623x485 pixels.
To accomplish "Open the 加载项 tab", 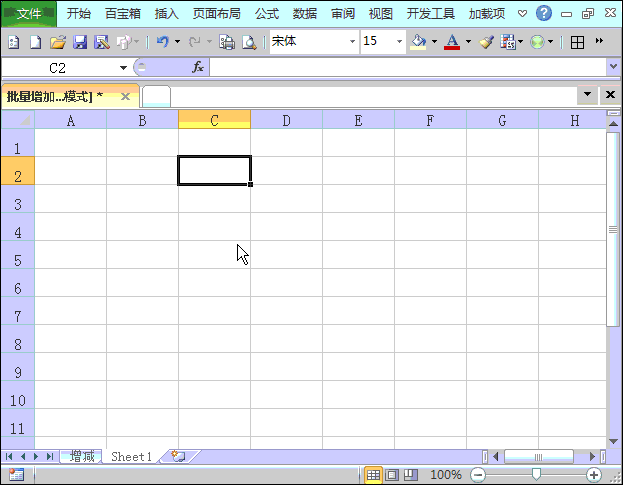I will click(487, 14).
